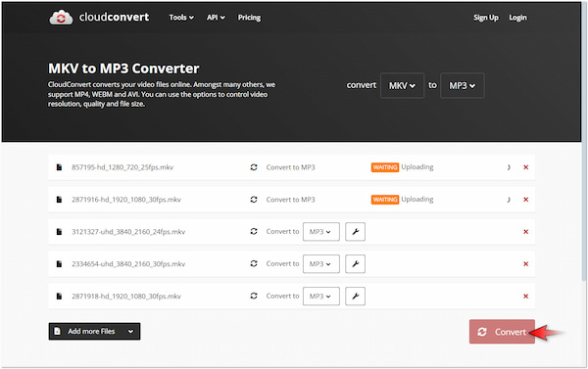The height and width of the screenshot is (369, 588).
Task: Remove 2871918-hd_1920_1080_30fps.mkv with red X
Action: point(525,296)
